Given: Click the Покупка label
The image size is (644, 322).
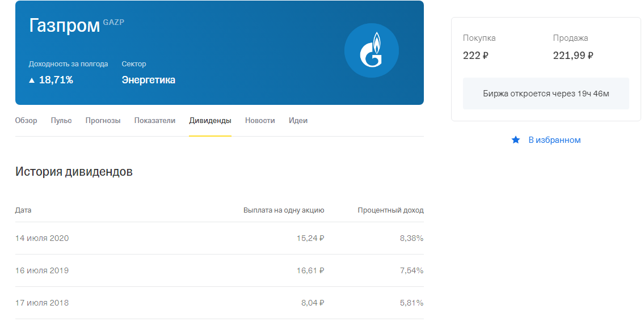Looking at the screenshot, I should 479,38.
